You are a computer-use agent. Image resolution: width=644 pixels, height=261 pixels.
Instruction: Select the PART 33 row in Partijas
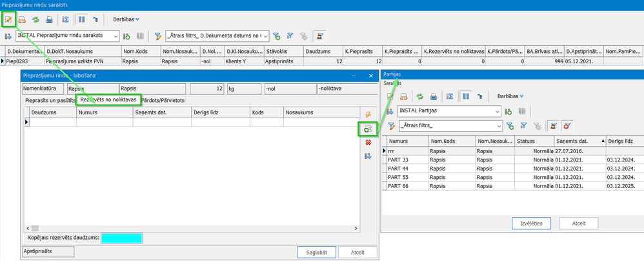(513, 160)
